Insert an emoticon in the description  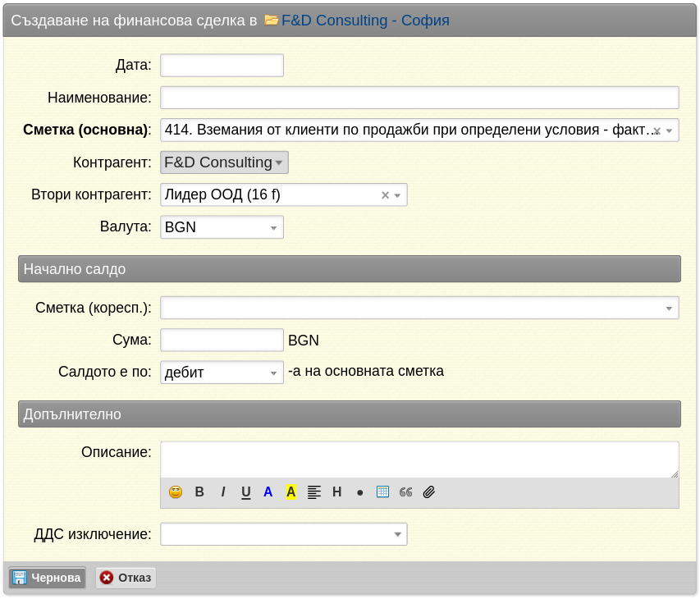pos(176,492)
